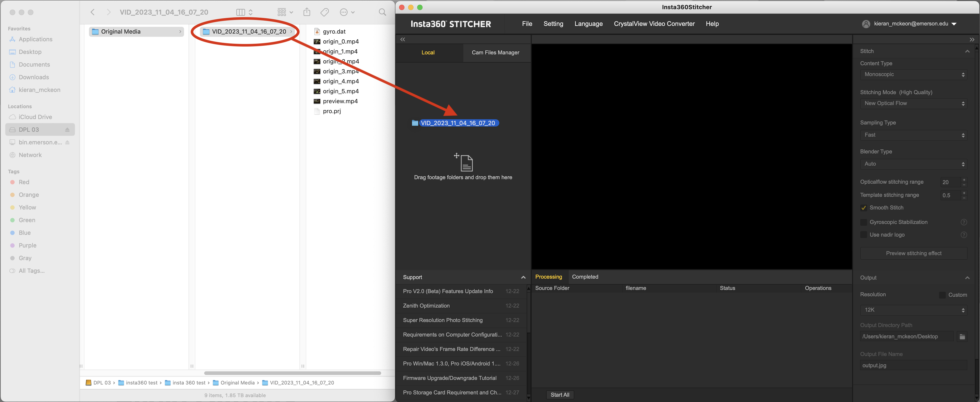Click Preview stitching effect button
The width and height of the screenshot is (980, 402).
coord(913,253)
